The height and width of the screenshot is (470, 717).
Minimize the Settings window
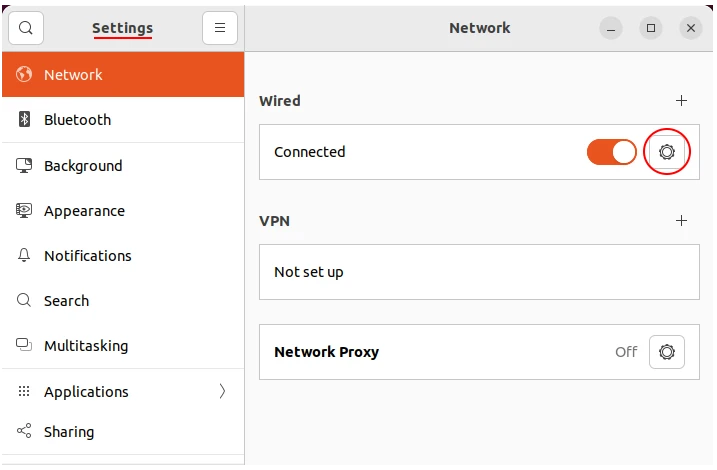(x=612, y=28)
